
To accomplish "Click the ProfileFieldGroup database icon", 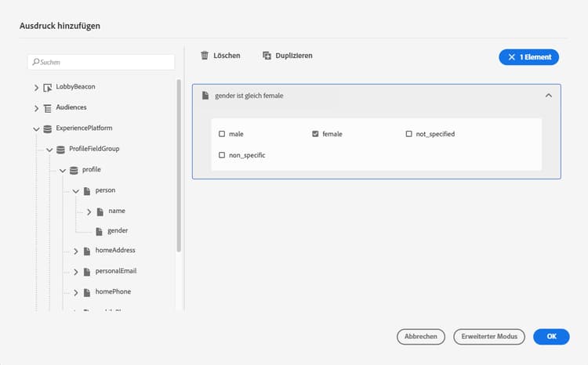I will click(x=60, y=150).
